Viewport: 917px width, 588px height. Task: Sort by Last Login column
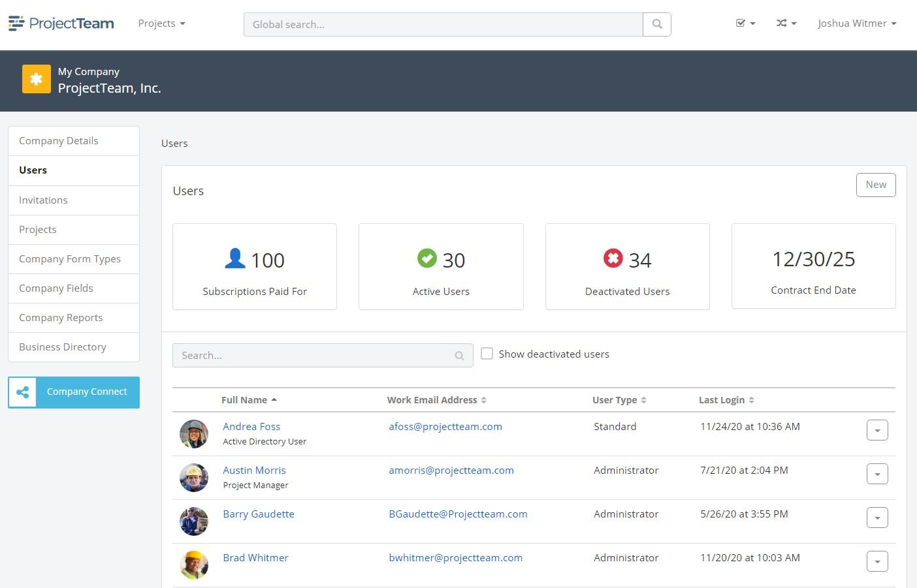pos(726,400)
